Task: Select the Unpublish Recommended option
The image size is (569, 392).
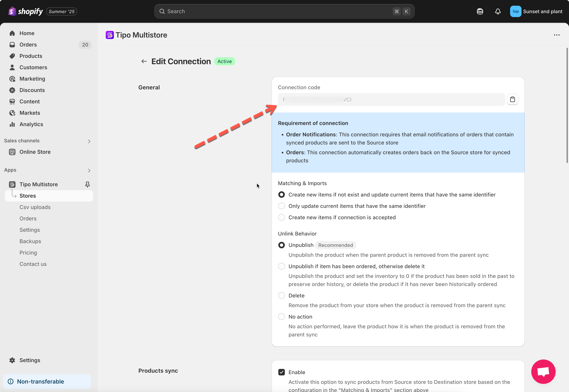Action: tap(281, 245)
